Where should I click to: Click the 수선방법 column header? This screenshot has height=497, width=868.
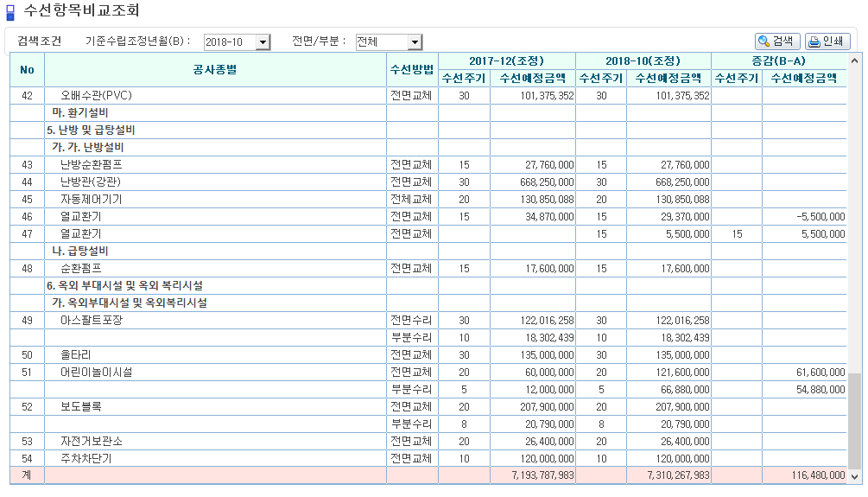[412, 70]
